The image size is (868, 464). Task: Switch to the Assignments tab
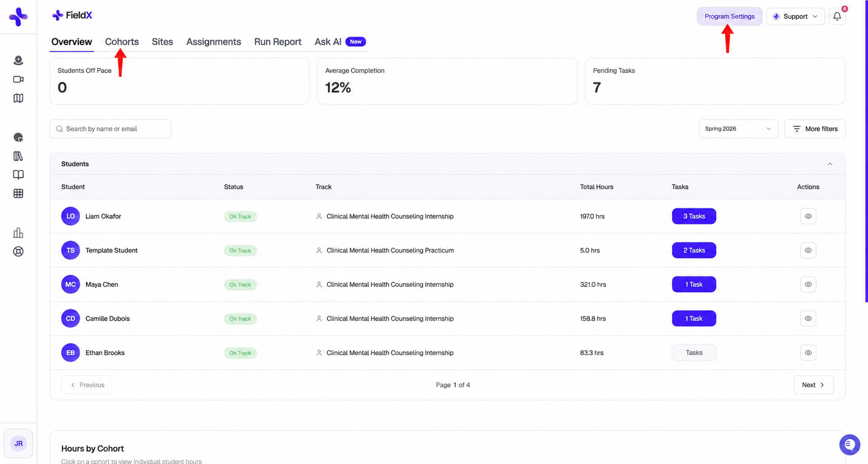213,41
